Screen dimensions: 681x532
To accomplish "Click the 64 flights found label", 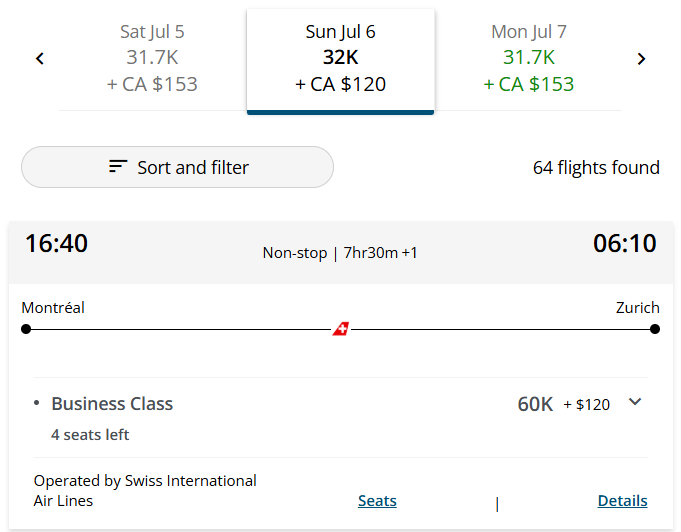I will point(596,168).
